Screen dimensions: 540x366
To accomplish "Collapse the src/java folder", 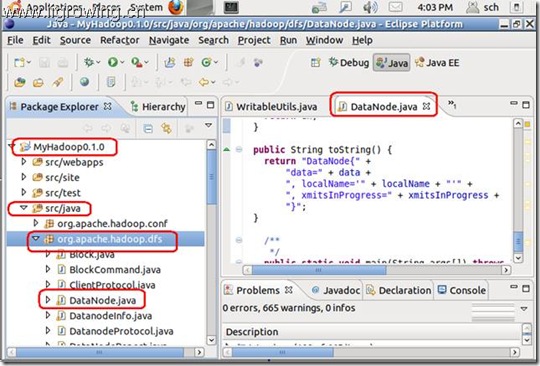I will point(23,208).
